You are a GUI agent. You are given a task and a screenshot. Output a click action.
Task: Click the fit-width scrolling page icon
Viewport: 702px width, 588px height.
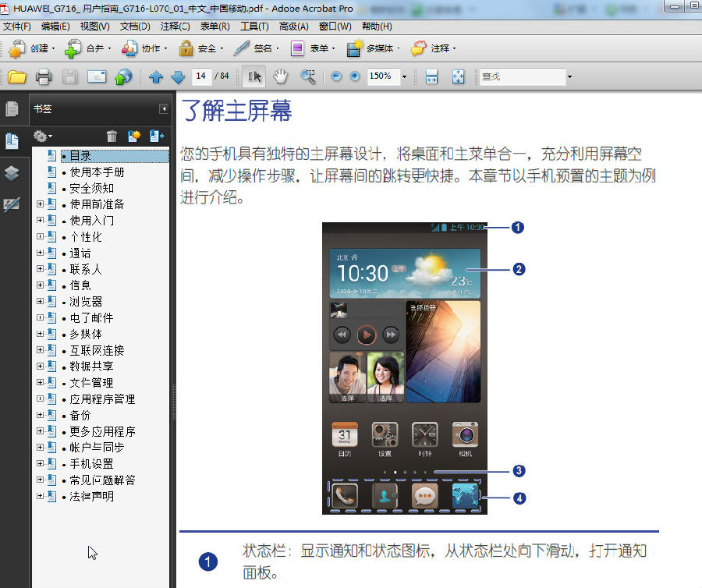(x=431, y=76)
